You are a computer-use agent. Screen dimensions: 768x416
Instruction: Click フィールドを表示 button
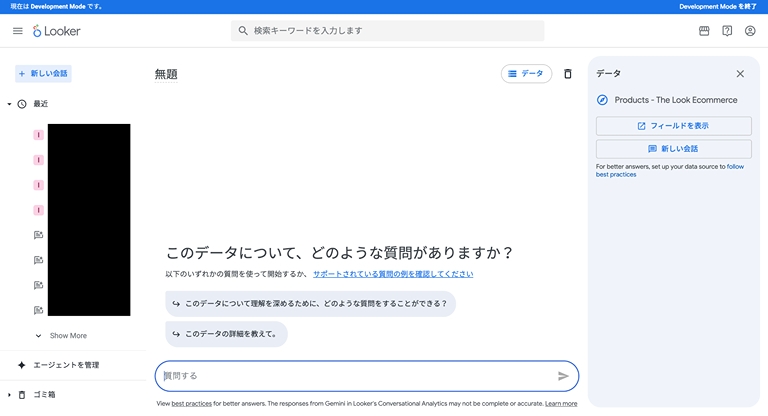(x=673, y=126)
